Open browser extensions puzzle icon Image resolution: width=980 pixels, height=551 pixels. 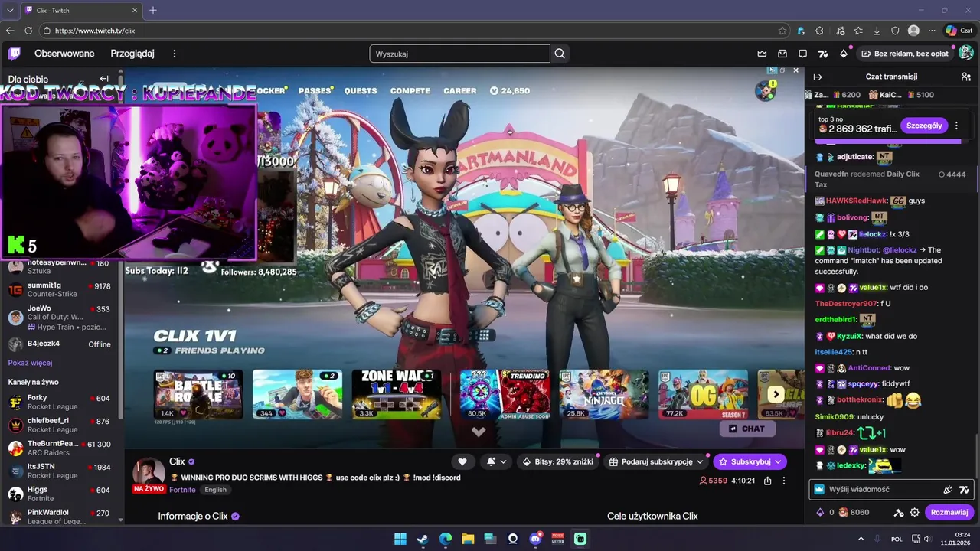coord(819,31)
